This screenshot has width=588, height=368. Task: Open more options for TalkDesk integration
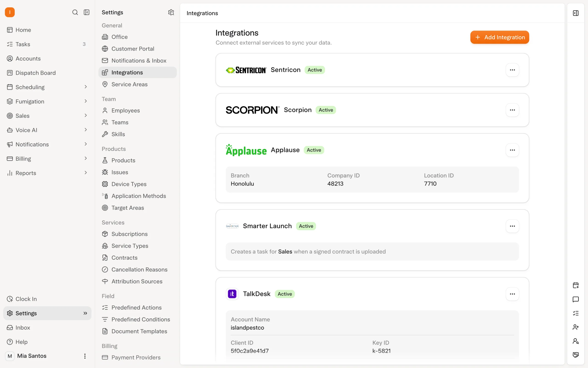tap(512, 294)
